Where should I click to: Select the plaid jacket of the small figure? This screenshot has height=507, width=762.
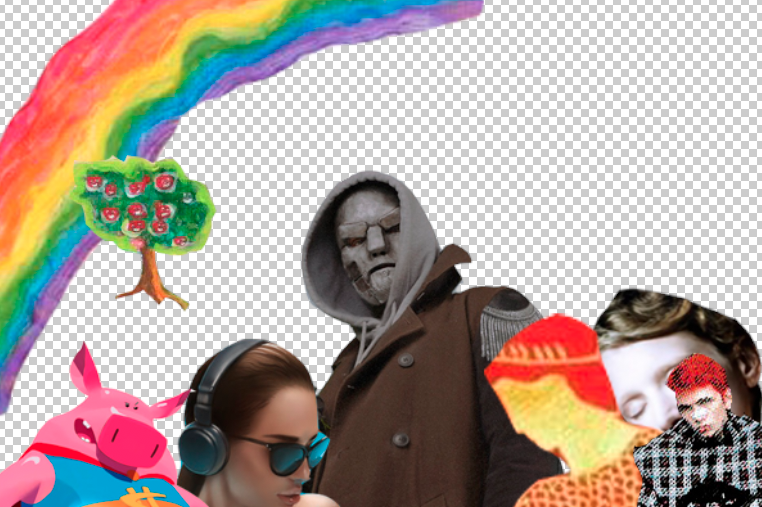(x=700, y=467)
